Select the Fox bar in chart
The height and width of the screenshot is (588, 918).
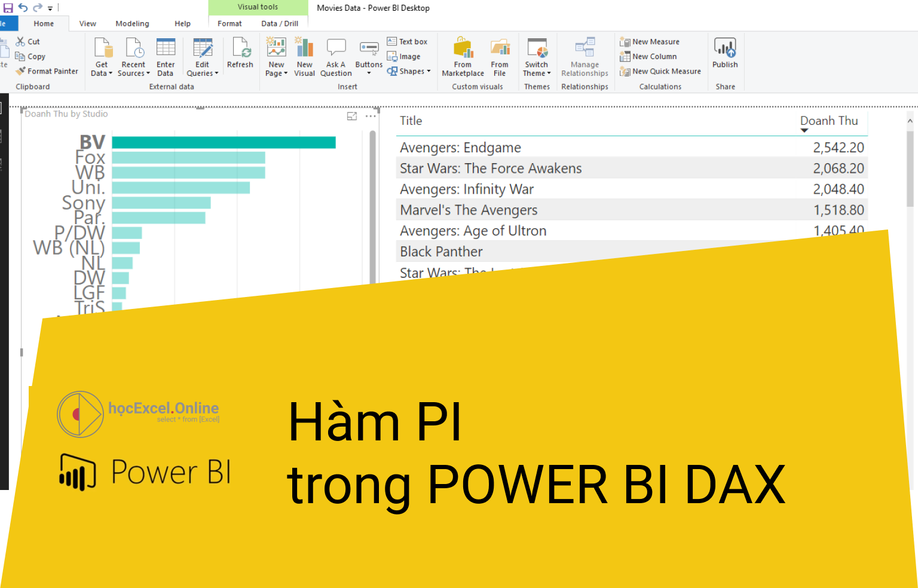(x=188, y=157)
